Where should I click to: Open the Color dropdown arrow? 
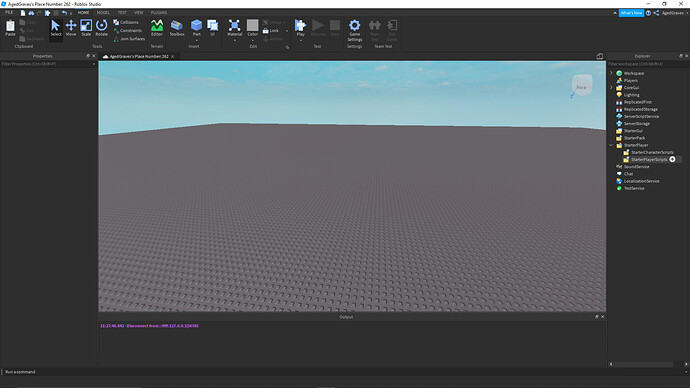[253, 40]
